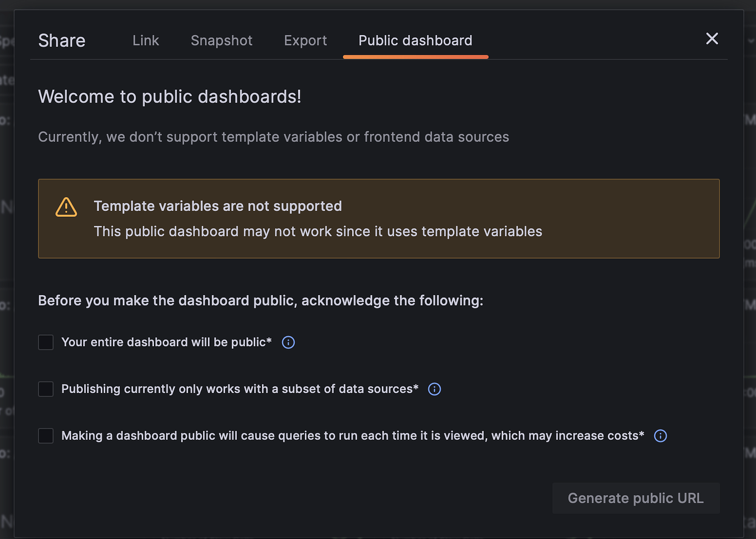
Task: Click the 'Template variables are not supported' title
Action: 217,206
